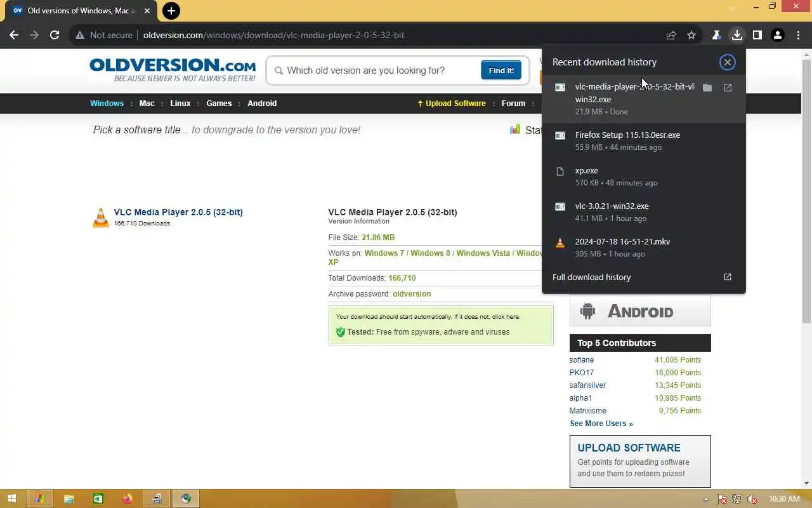Screen dimensions: 812x508
Task: Open the profile avatar menu
Action: click(x=778, y=35)
